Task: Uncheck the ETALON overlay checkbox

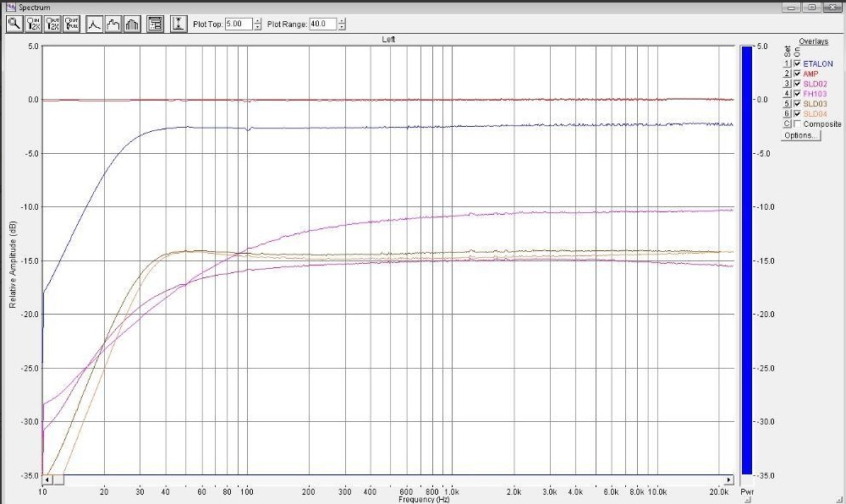Action: tap(797, 63)
